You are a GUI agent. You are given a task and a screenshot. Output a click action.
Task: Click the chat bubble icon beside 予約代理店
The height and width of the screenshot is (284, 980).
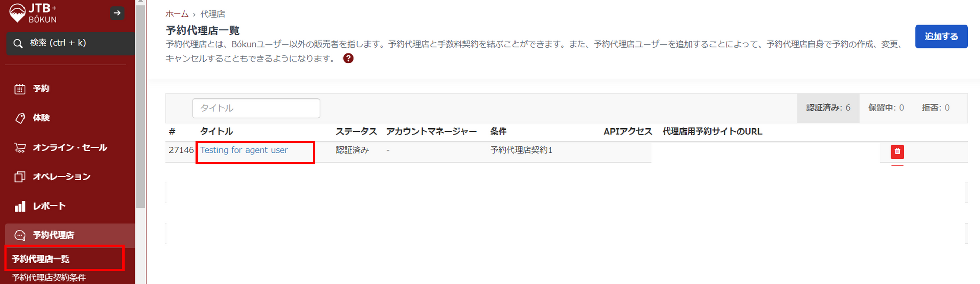click(x=20, y=235)
